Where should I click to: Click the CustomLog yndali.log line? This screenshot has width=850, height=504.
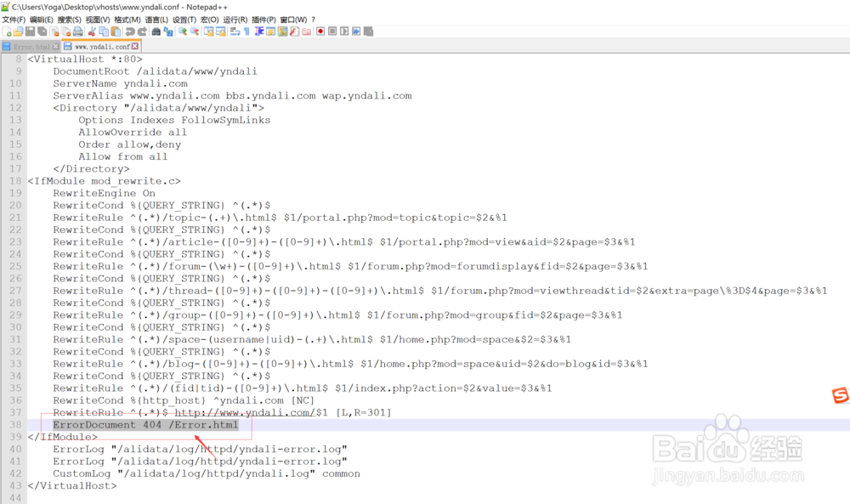[x=206, y=473]
